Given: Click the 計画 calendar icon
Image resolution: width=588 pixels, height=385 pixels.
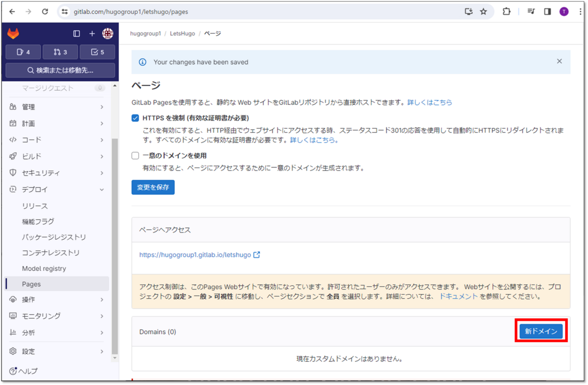Looking at the screenshot, I should click(13, 124).
